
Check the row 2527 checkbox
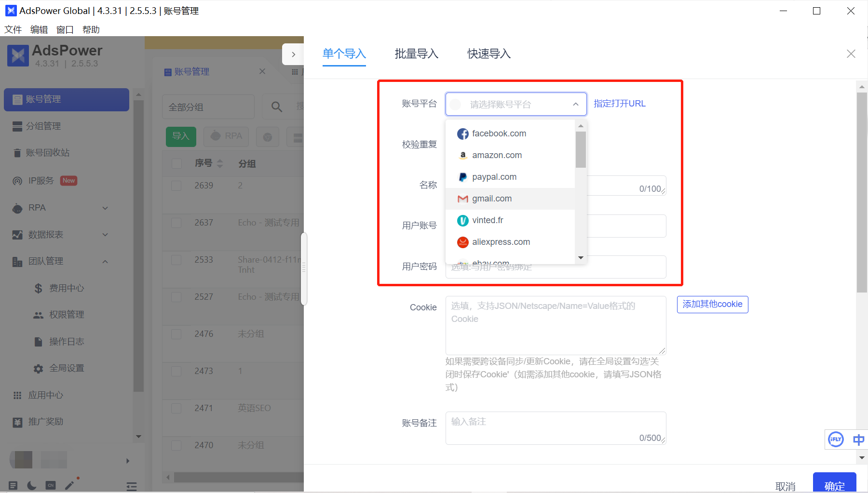coord(176,297)
